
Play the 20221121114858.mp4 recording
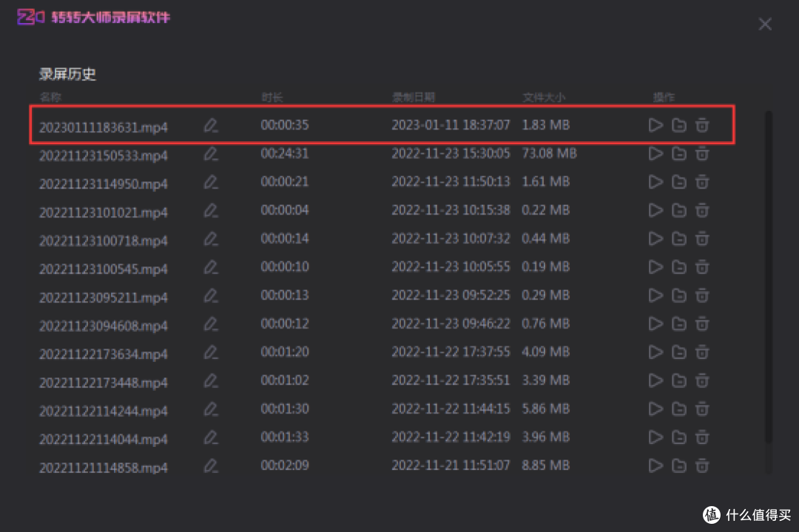pos(655,465)
